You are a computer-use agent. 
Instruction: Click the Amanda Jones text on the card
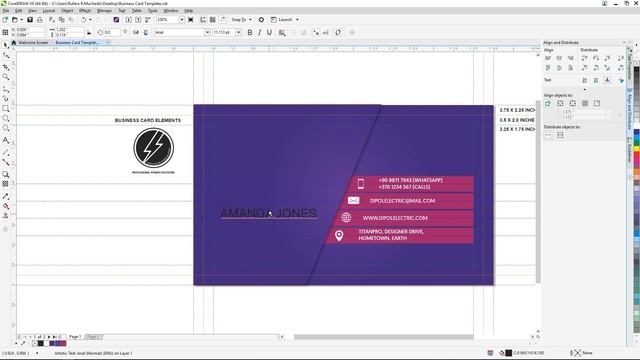pos(269,213)
